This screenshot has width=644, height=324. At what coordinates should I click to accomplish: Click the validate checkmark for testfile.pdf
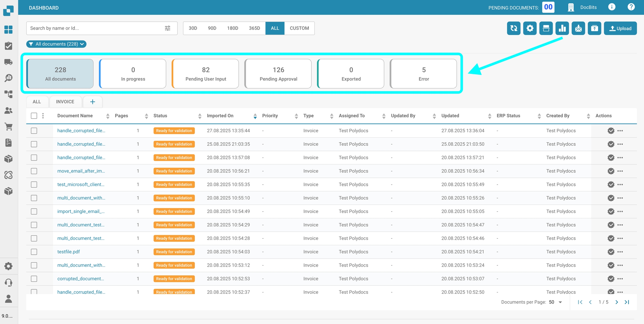click(611, 252)
